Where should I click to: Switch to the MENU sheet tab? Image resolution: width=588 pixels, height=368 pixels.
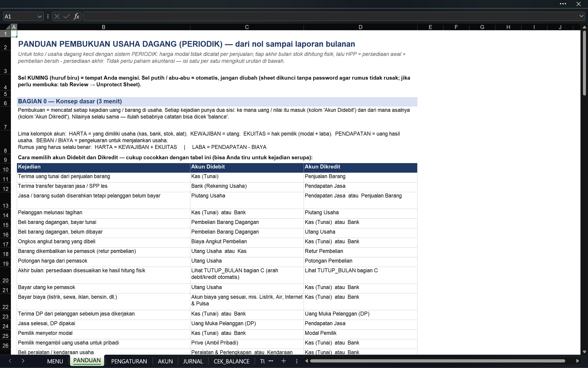tap(55, 361)
